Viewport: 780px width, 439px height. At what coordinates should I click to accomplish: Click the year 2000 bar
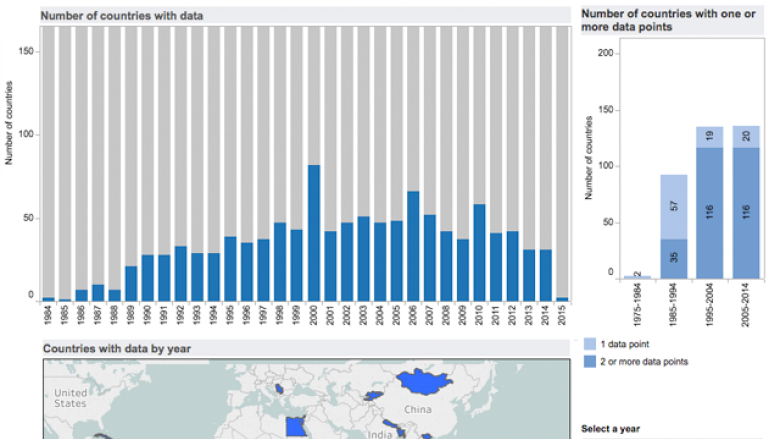313,232
